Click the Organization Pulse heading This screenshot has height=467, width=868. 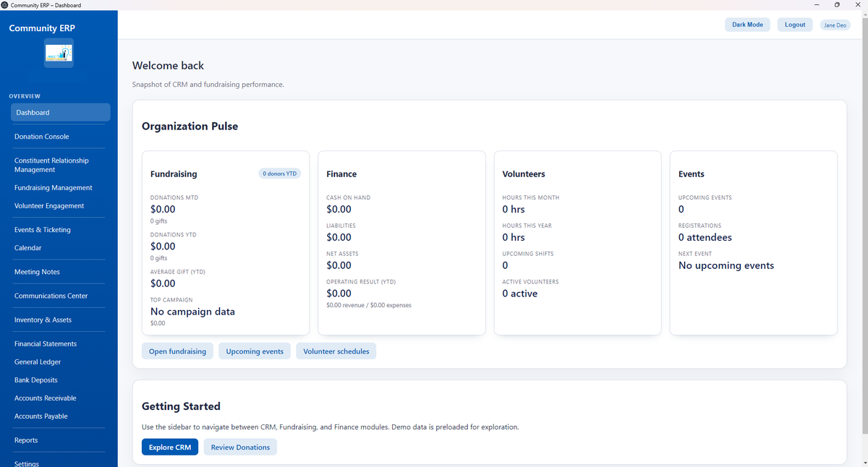(190, 126)
